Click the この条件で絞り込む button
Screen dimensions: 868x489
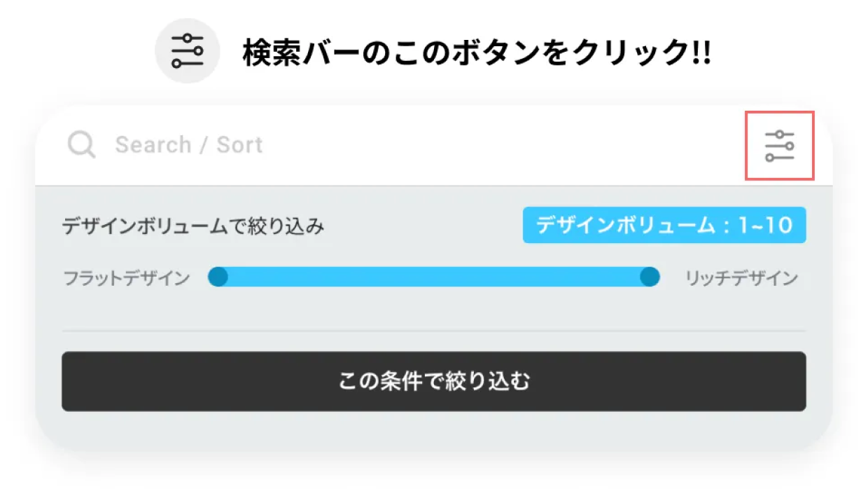tap(434, 381)
